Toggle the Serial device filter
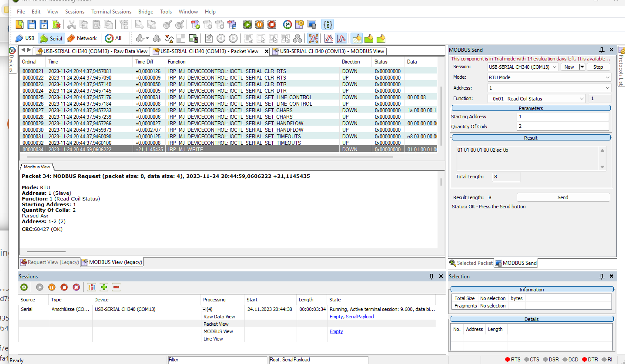The image size is (625, 364). pos(51,38)
